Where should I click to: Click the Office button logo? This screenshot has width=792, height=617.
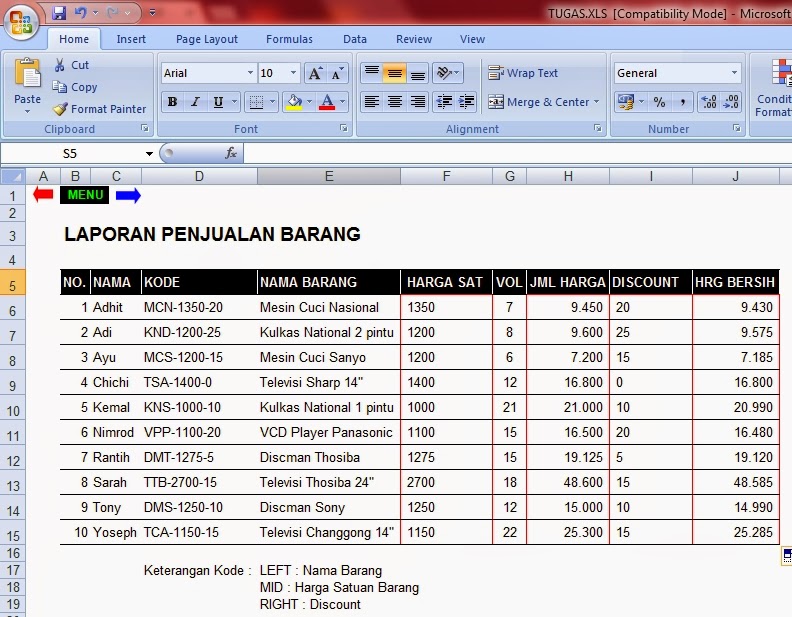pos(21,22)
